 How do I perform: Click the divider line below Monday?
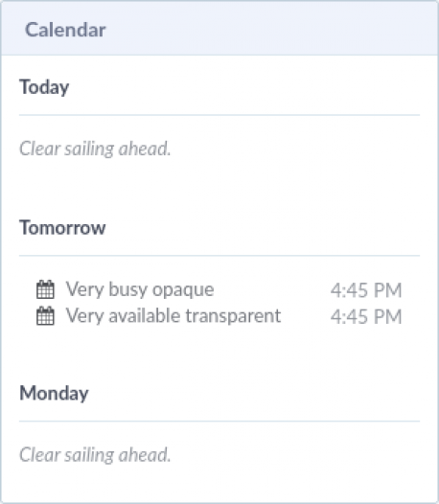click(x=219, y=421)
